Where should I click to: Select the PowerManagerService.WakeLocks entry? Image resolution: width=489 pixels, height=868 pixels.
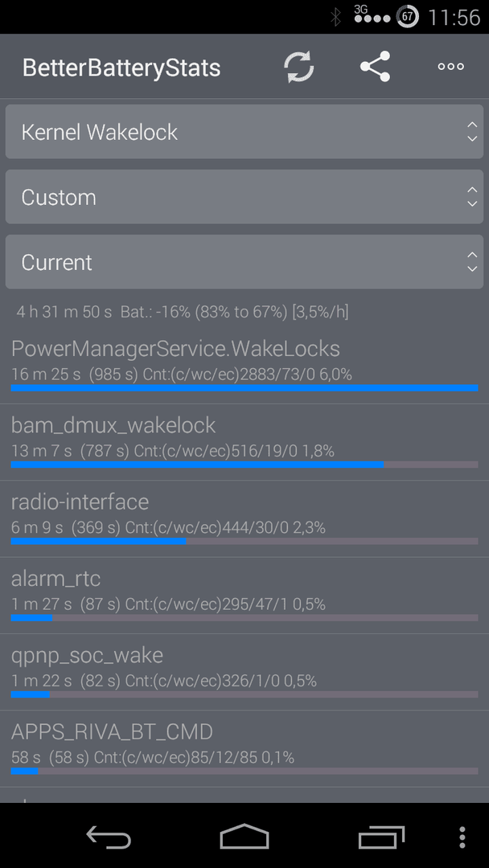tap(244, 366)
